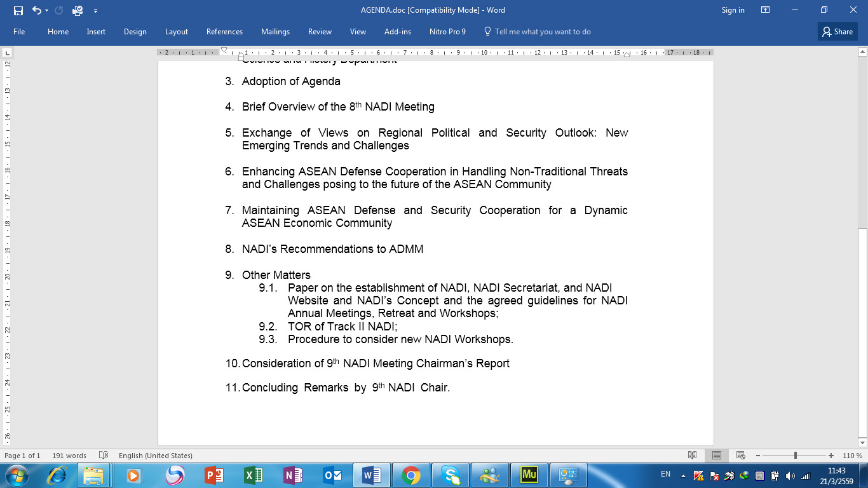
Task: Click 'TOR of Track II NADI;' line
Action: coord(342,327)
